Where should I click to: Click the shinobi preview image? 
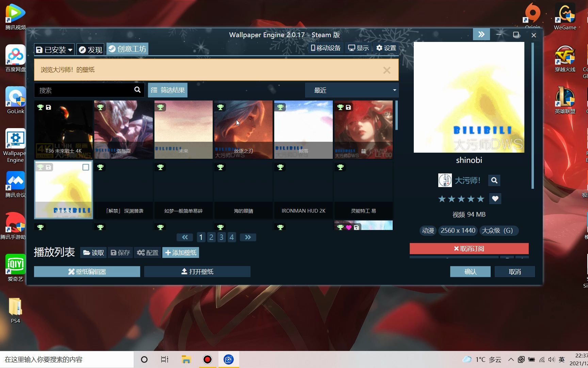coord(469,97)
